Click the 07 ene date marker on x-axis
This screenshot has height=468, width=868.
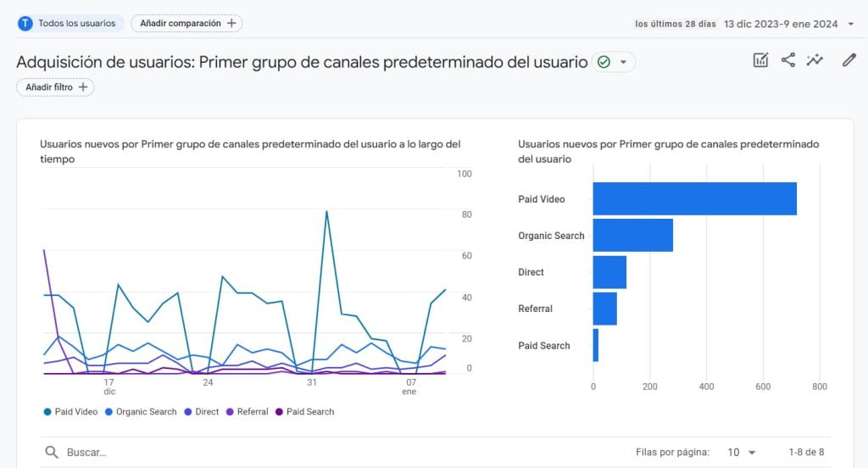click(x=410, y=387)
